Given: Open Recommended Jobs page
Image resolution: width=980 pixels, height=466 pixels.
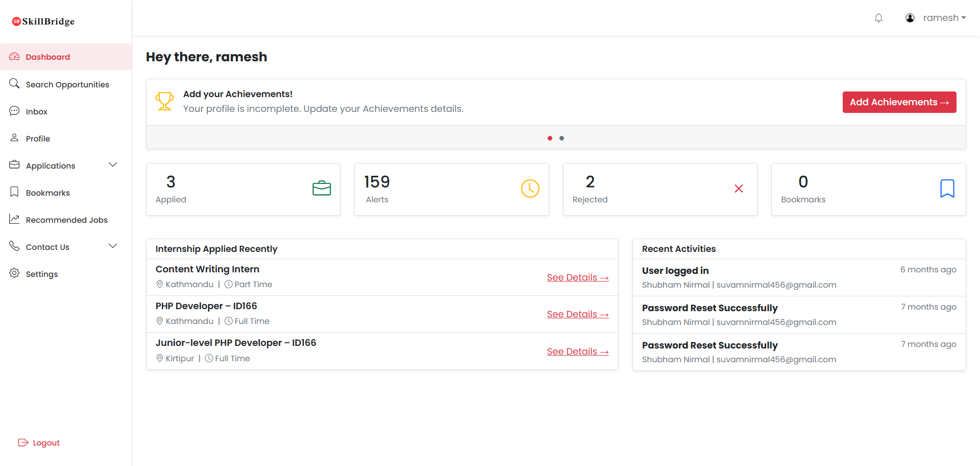Looking at the screenshot, I should click(66, 219).
